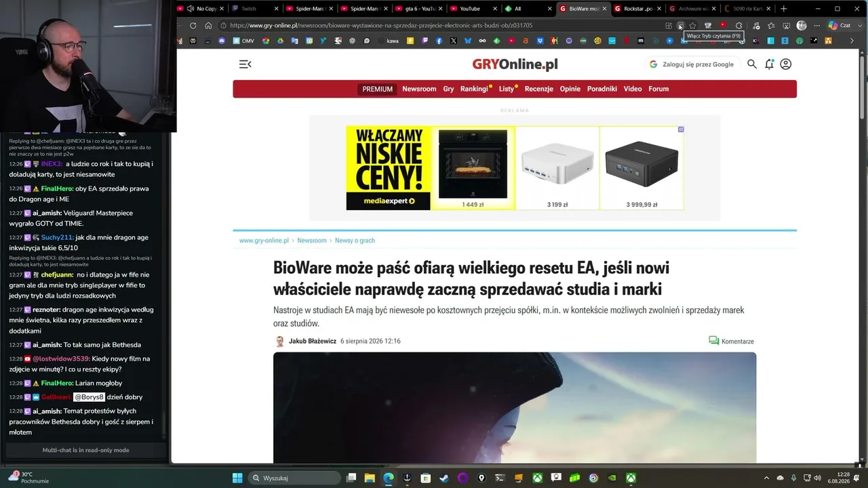Add this page to favorites with the star
Viewport: 868px width, 488px height.
(693, 26)
